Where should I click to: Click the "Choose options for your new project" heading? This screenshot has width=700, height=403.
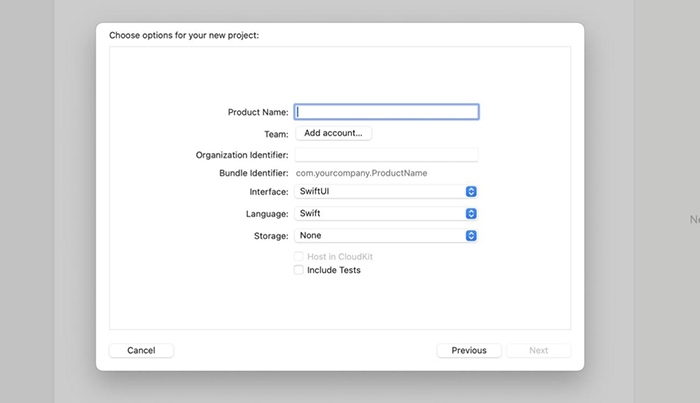click(x=183, y=35)
